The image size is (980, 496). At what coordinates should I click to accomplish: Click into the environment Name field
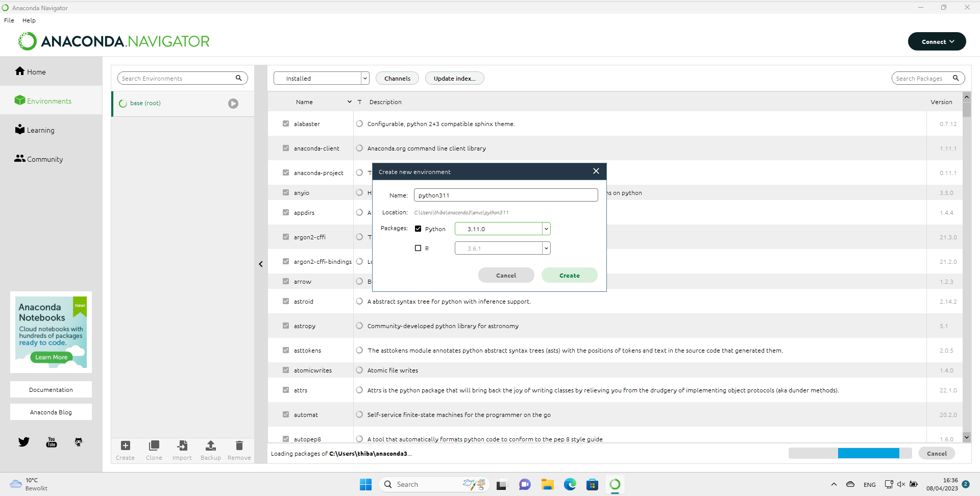[506, 195]
